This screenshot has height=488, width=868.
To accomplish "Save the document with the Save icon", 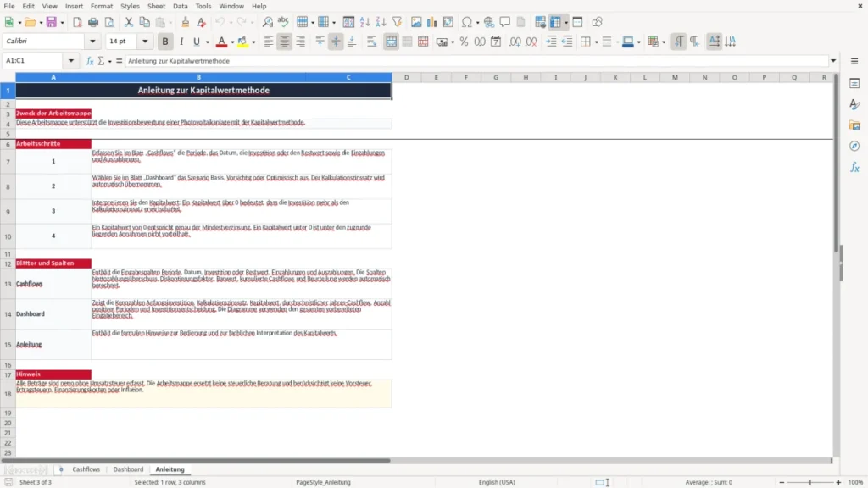I will (x=52, y=22).
